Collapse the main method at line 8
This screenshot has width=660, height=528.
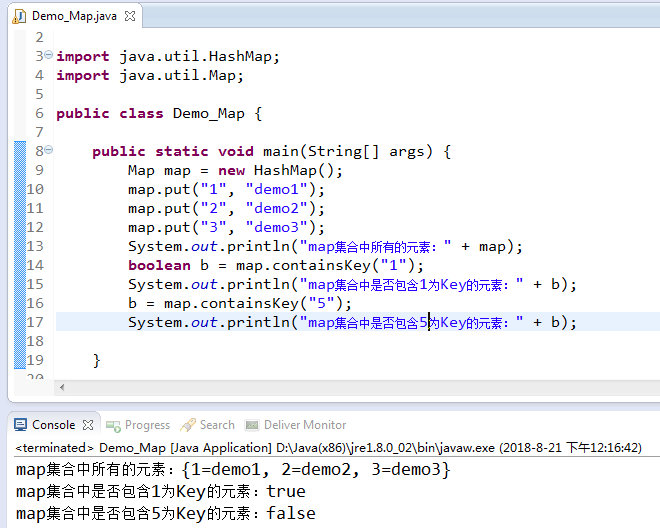pyautogui.click(x=49, y=149)
